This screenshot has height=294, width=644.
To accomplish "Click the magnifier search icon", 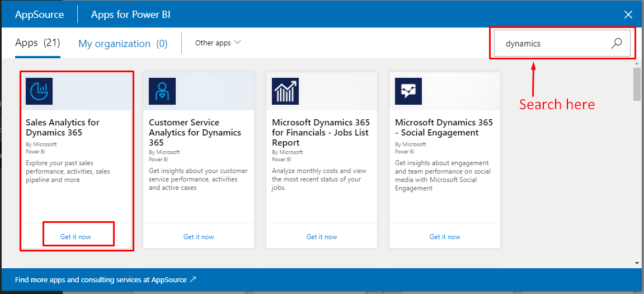I will 617,43.
